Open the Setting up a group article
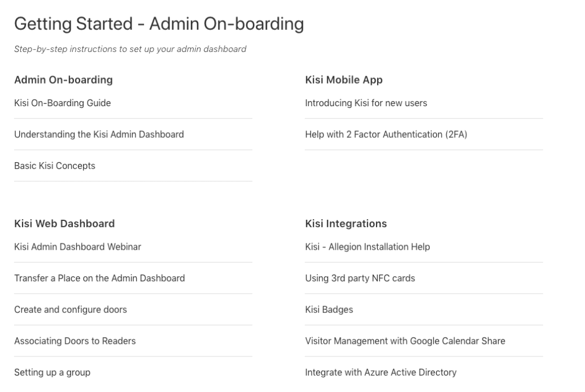The height and width of the screenshot is (392, 585). [x=52, y=372]
